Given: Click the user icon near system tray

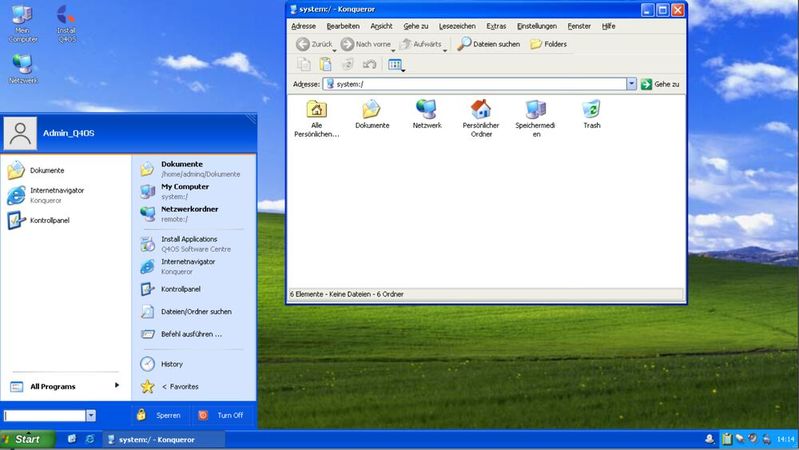Looking at the screenshot, I should 709,439.
